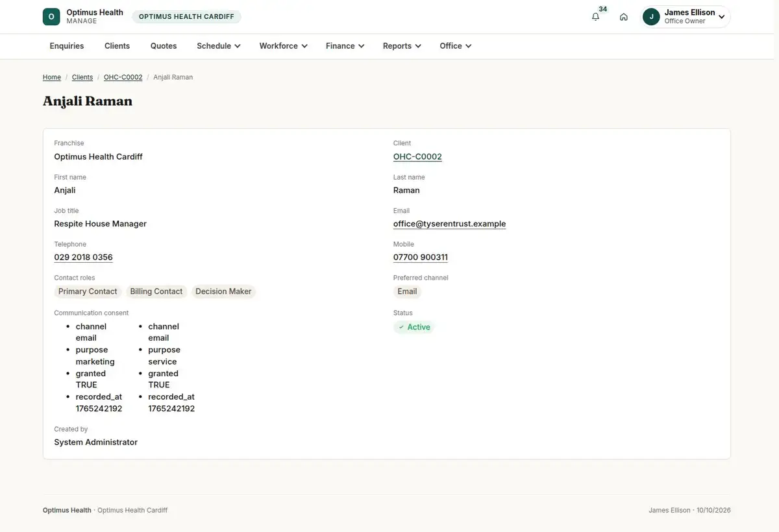
Task: Open the Schedule dropdown menu
Action: pyautogui.click(x=219, y=46)
